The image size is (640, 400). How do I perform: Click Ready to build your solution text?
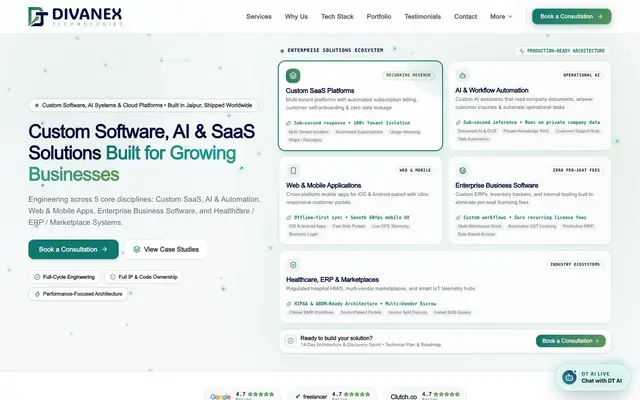click(x=336, y=338)
